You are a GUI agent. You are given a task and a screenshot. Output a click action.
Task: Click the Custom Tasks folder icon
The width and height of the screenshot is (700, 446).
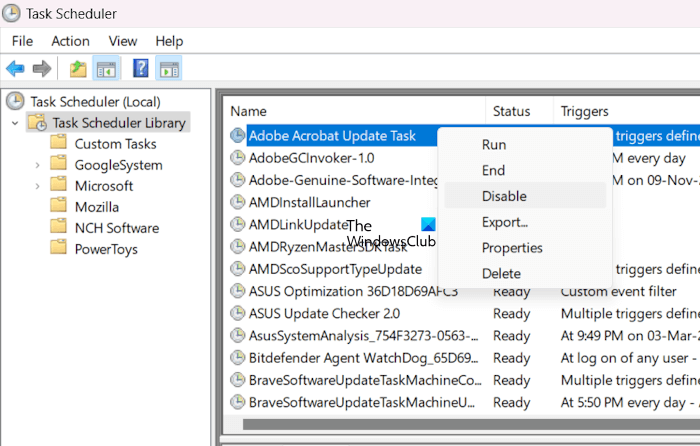tap(58, 143)
